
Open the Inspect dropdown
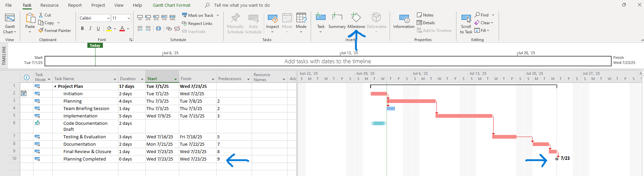[272, 24]
